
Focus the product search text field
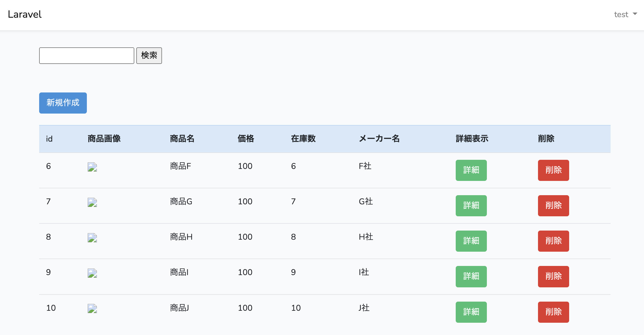pyautogui.click(x=87, y=56)
